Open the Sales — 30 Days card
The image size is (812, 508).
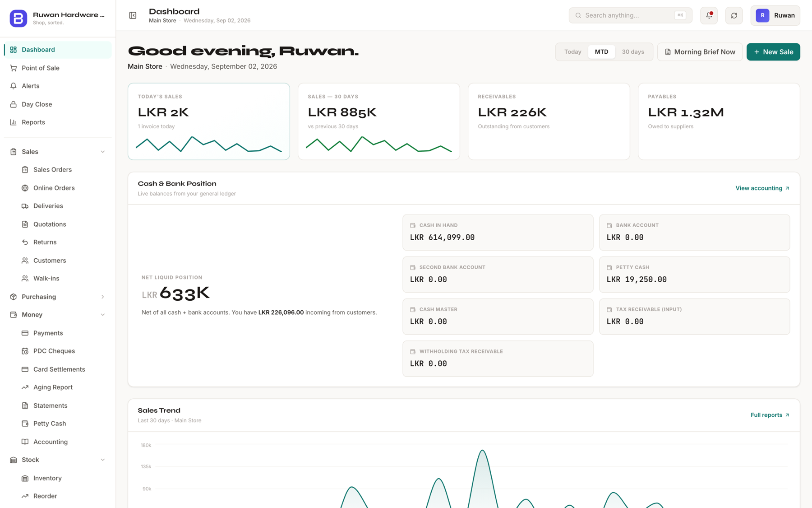[379, 121]
